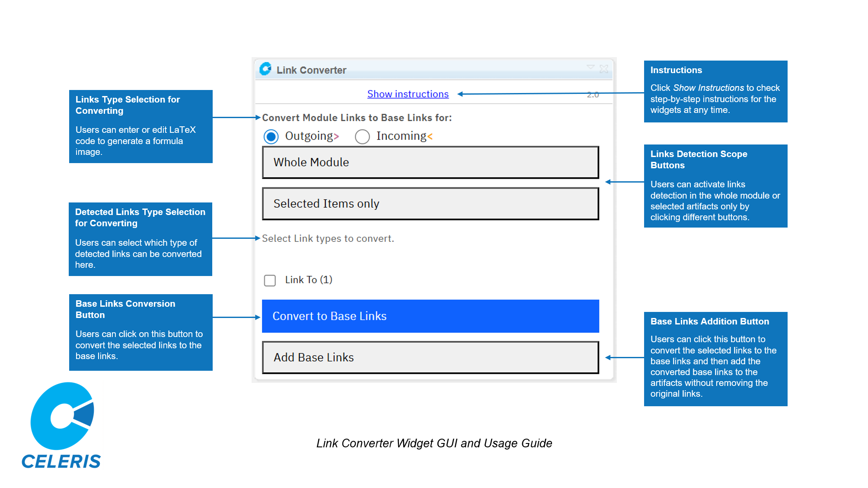Select the Whole Module detection scope
868x488 pixels.
[430, 162]
